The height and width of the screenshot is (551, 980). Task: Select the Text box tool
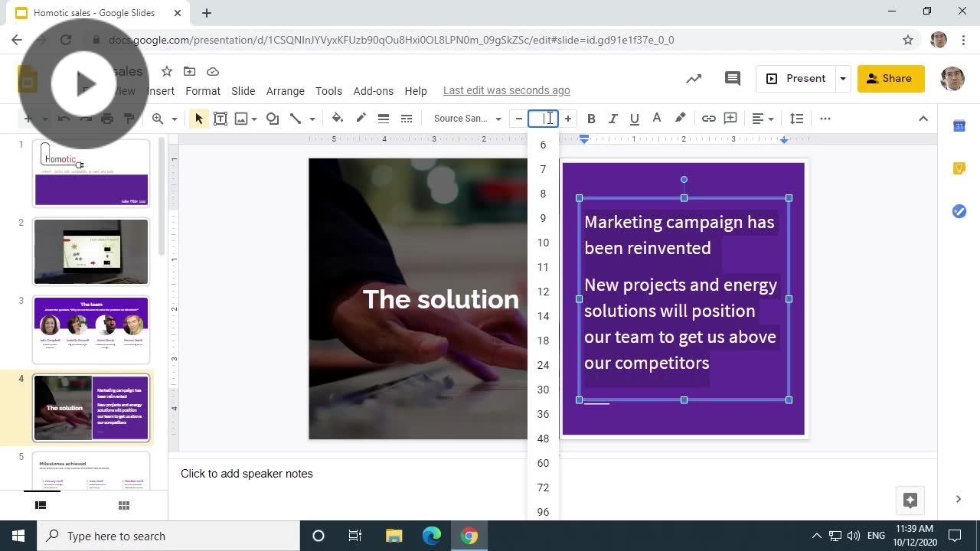220,118
